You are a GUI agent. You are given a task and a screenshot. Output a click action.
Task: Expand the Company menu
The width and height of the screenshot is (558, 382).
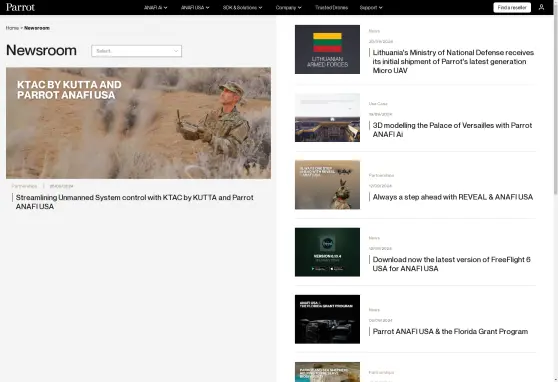click(288, 7)
